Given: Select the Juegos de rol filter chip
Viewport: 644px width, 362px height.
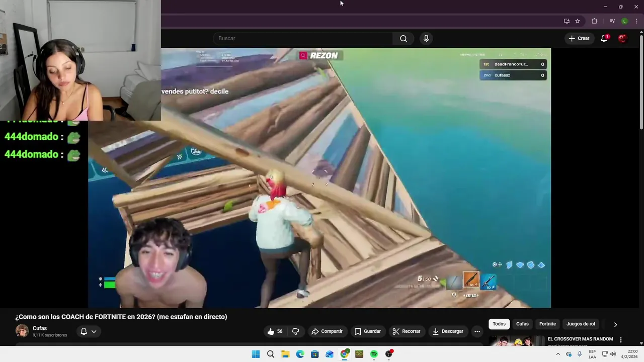Looking at the screenshot, I should 581,324.
